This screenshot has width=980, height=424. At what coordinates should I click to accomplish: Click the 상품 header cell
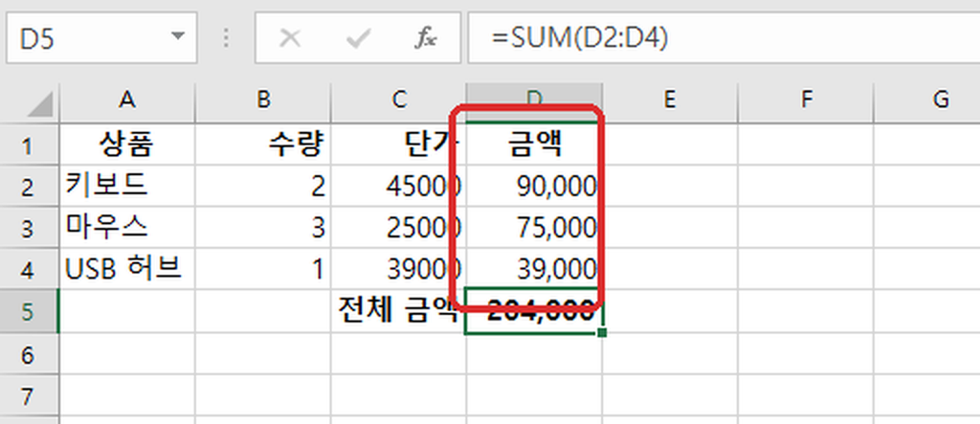coord(127,145)
